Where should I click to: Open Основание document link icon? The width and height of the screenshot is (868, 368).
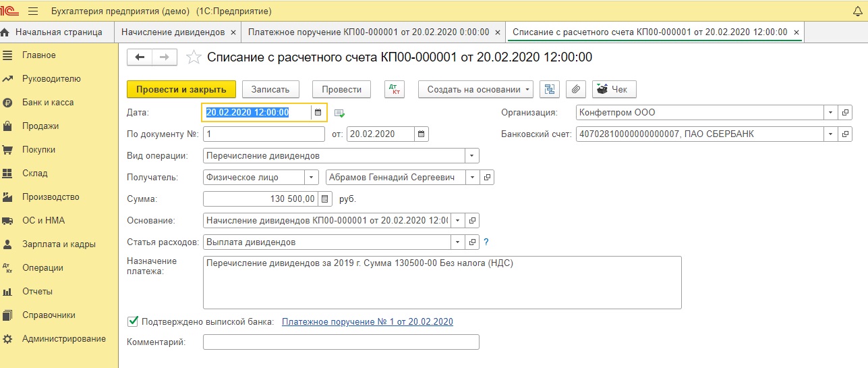click(x=473, y=221)
